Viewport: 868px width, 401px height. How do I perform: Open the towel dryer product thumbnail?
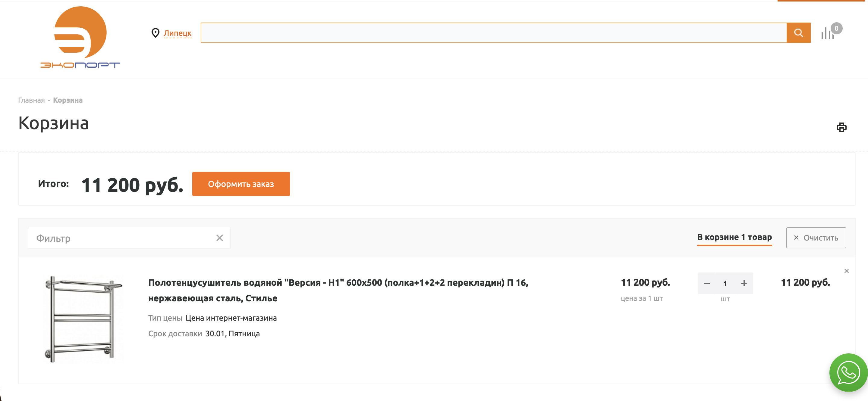pyautogui.click(x=83, y=319)
